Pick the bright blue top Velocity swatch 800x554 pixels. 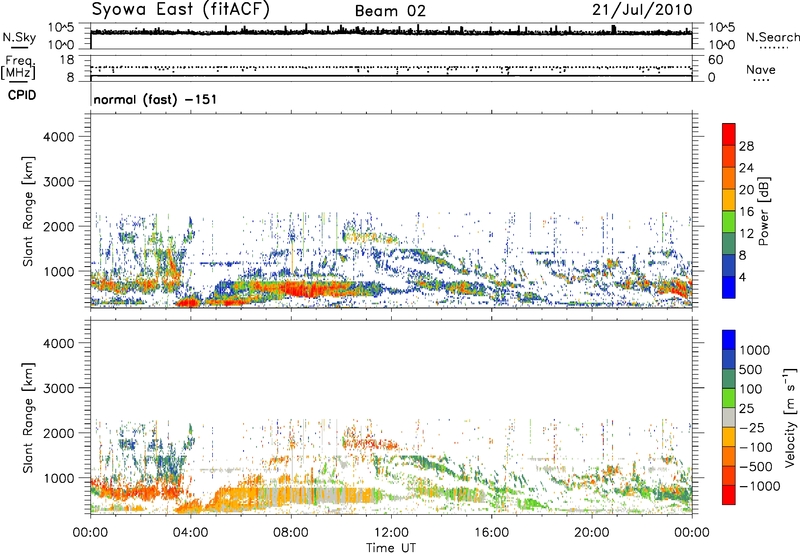coord(729,340)
